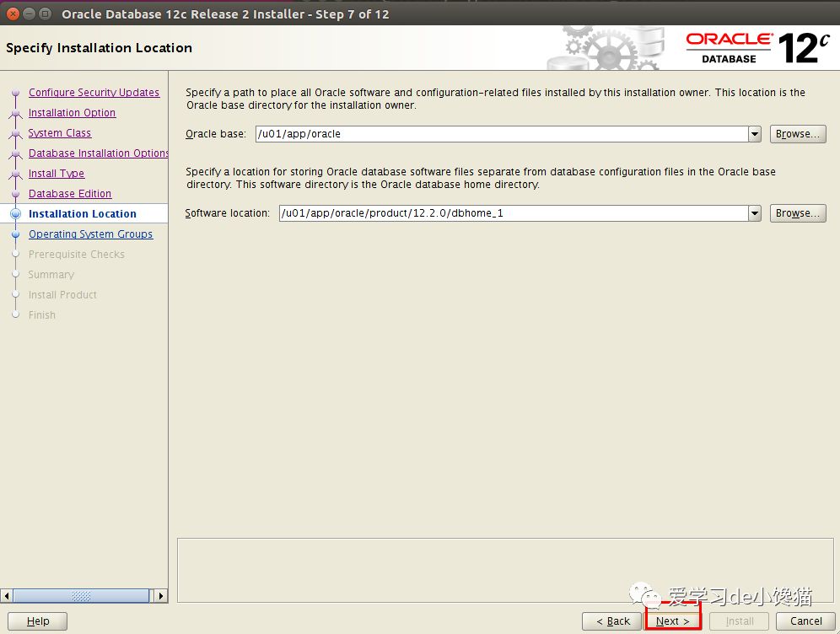Viewport: 840px width, 634px height.
Task: Click the Install Product step label
Action: (x=62, y=295)
